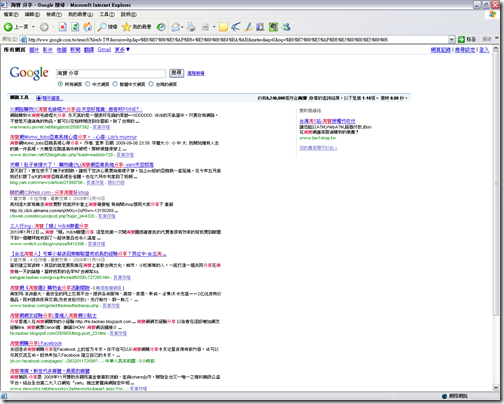Viewport: 504px width, 404px height.
Task: Open the 檔案(F) File menu
Action: [11, 14]
